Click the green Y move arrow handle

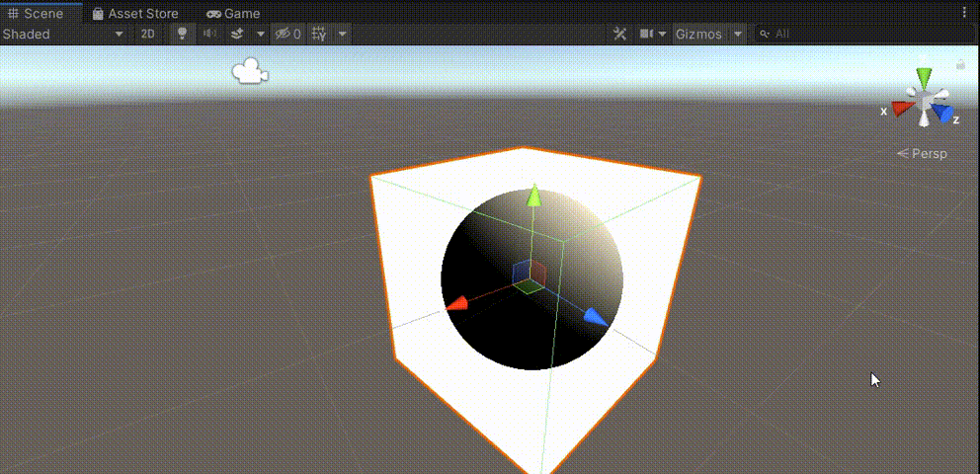533,196
